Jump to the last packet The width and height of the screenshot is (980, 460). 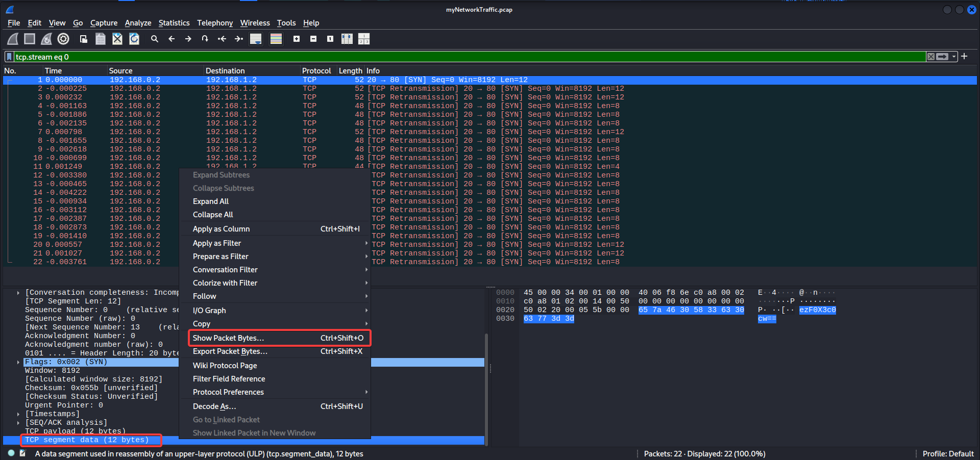(x=239, y=39)
